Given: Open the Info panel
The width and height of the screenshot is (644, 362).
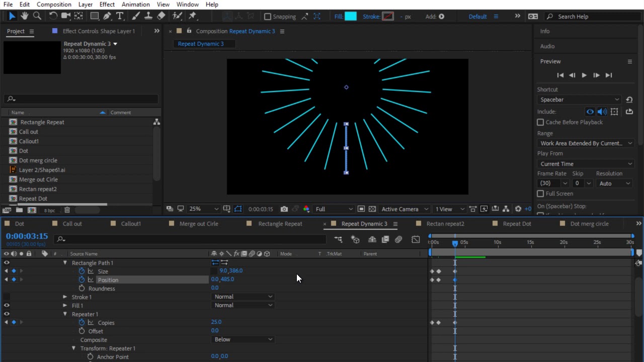Looking at the screenshot, I should tap(545, 31).
